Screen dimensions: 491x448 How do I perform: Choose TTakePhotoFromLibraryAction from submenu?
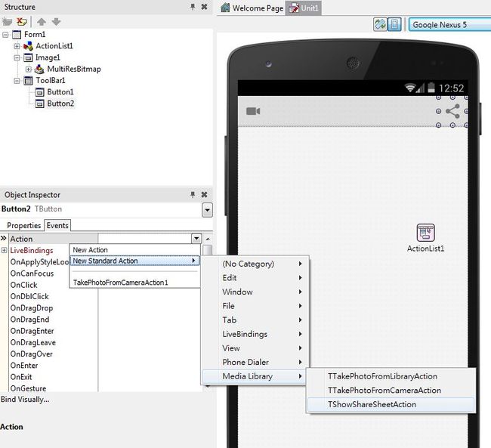tap(391, 376)
